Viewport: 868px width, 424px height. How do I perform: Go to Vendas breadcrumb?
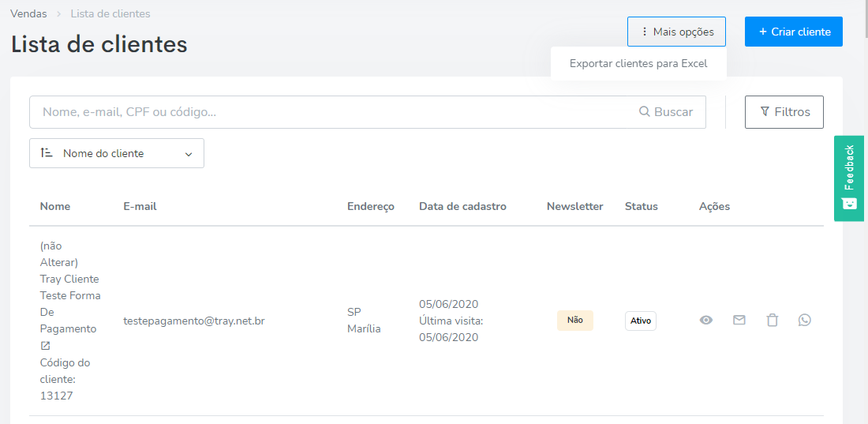click(28, 14)
